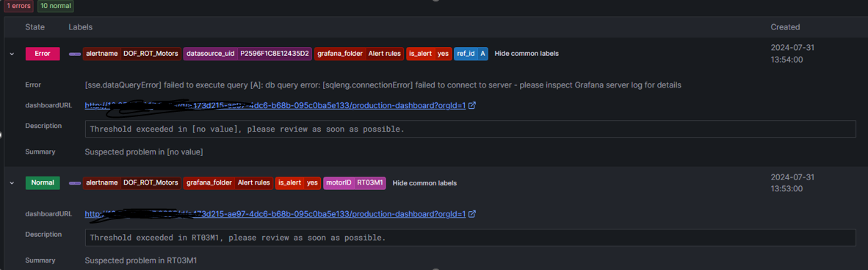Click is_alert yes label in Normal row

(298, 182)
